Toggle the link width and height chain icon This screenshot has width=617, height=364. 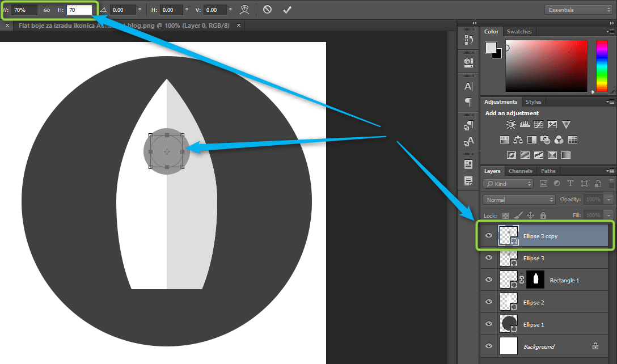(47, 10)
